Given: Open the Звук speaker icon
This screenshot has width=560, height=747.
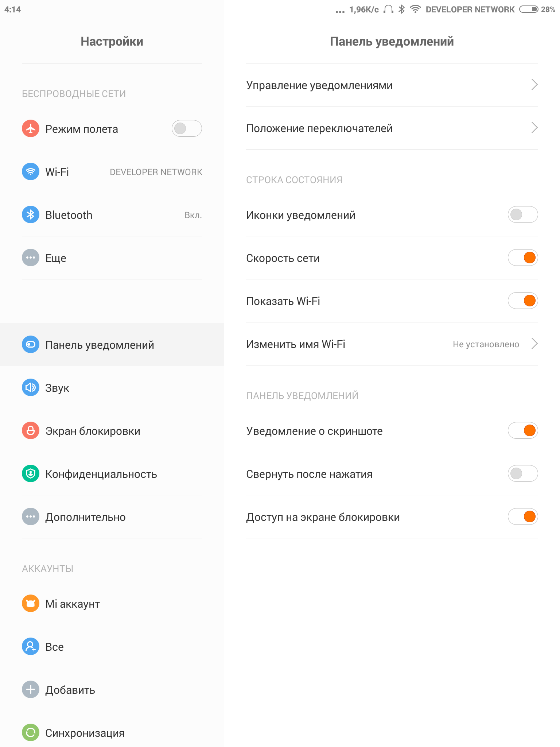Looking at the screenshot, I should (31, 387).
